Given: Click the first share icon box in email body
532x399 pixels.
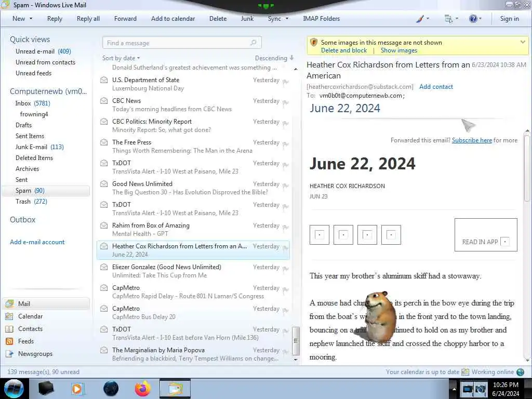Looking at the screenshot, I should [x=320, y=235].
